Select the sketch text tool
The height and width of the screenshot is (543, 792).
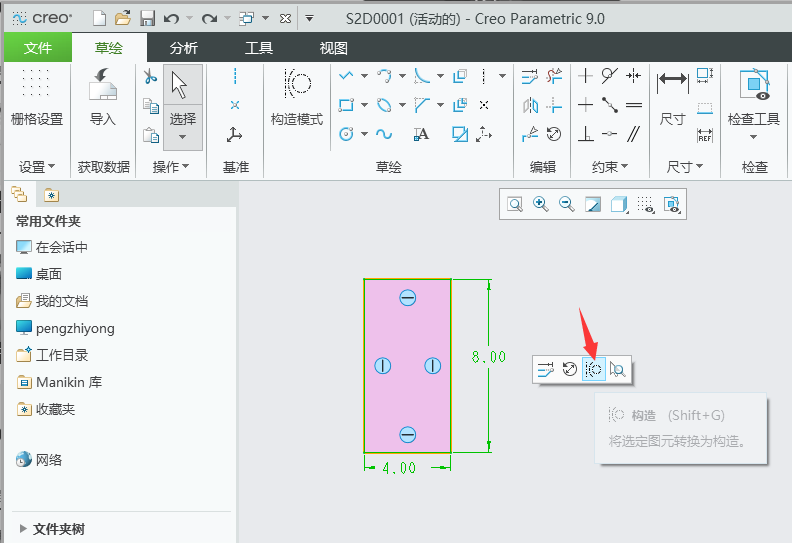coord(421,134)
